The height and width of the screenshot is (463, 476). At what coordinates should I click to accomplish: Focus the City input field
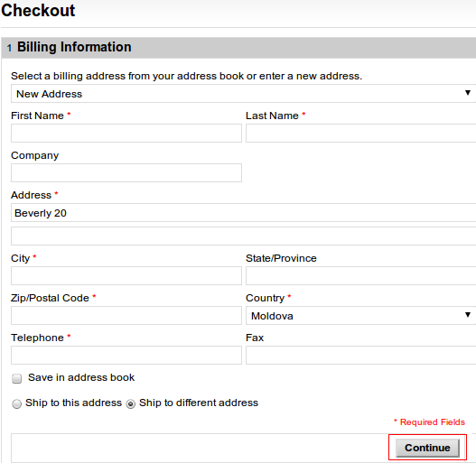[x=126, y=275]
